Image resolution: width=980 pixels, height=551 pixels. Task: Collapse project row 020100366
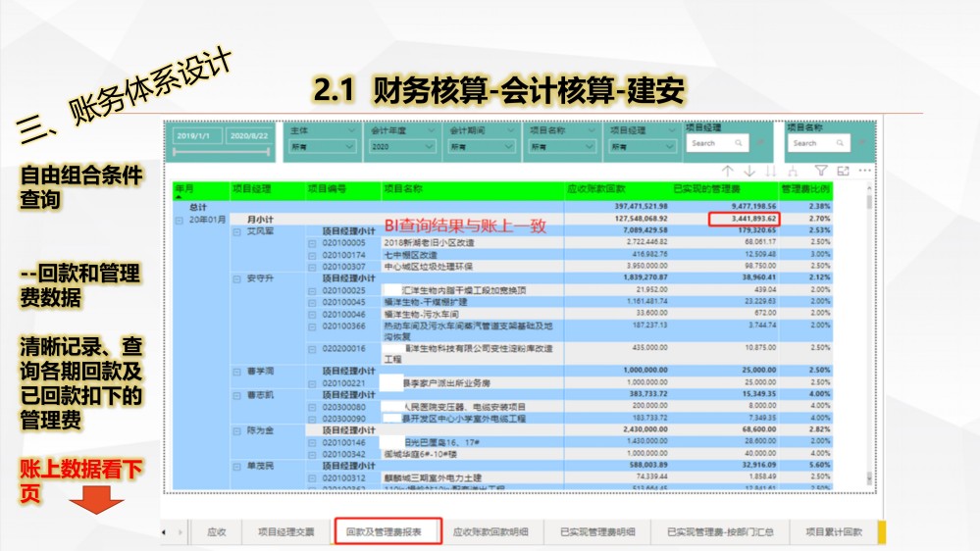click(312, 326)
